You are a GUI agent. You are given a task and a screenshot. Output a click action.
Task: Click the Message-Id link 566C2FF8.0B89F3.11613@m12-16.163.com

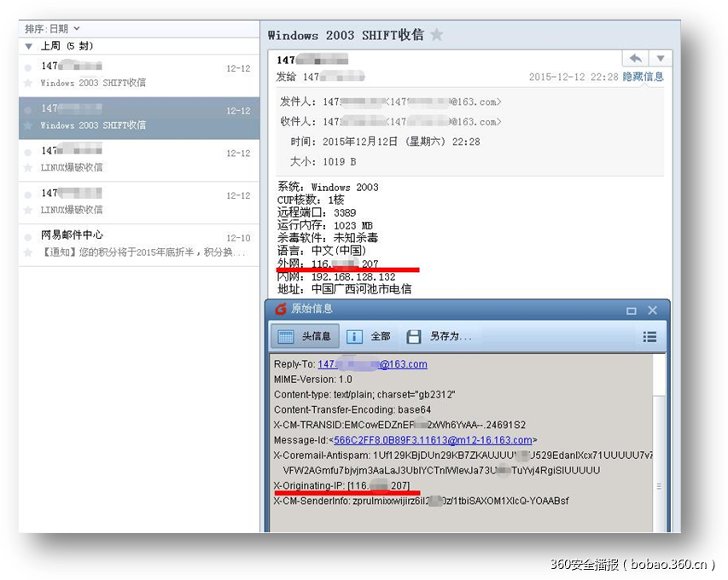(x=433, y=440)
